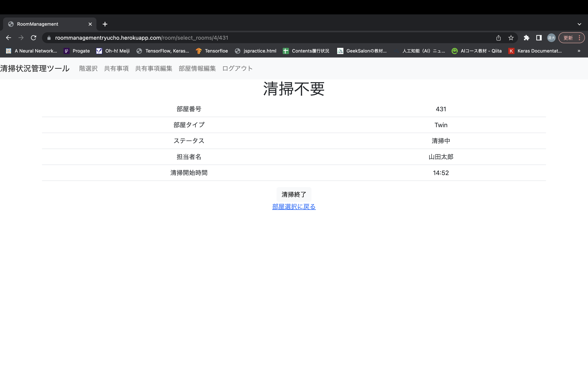This screenshot has width=588, height=382.
Task: Click the 清掃中 status value
Action: click(x=441, y=141)
